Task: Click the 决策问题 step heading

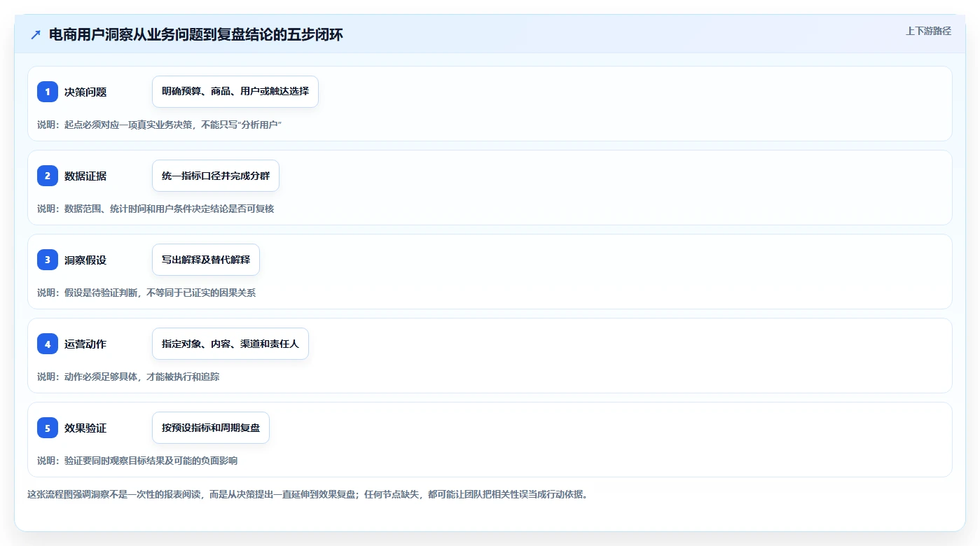Action: pyautogui.click(x=85, y=92)
